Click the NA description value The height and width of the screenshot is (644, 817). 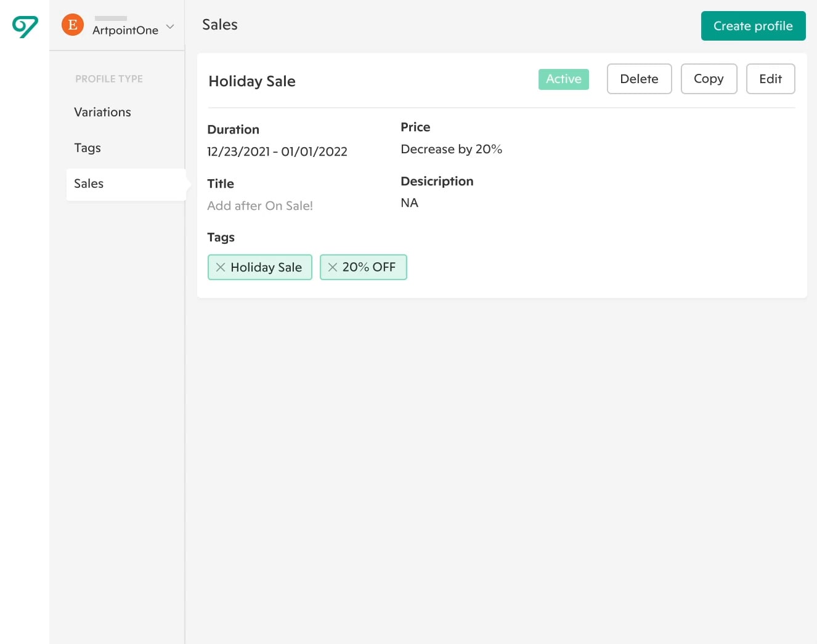point(409,203)
